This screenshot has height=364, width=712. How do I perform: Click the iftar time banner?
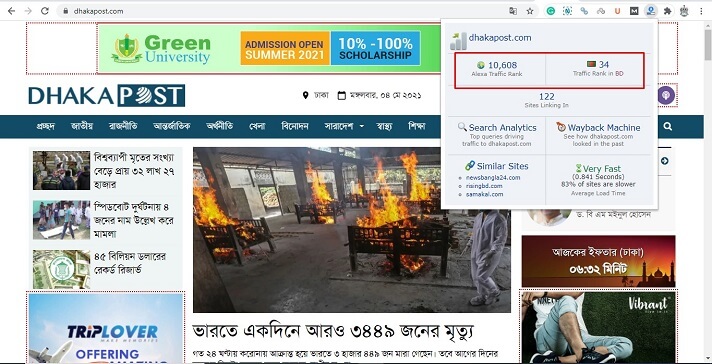click(598, 261)
